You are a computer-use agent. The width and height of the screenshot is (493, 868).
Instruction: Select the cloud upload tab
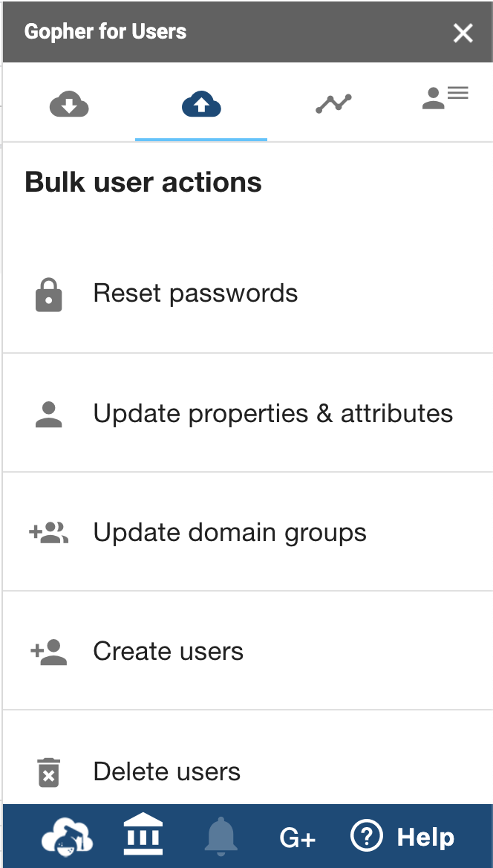point(201,104)
